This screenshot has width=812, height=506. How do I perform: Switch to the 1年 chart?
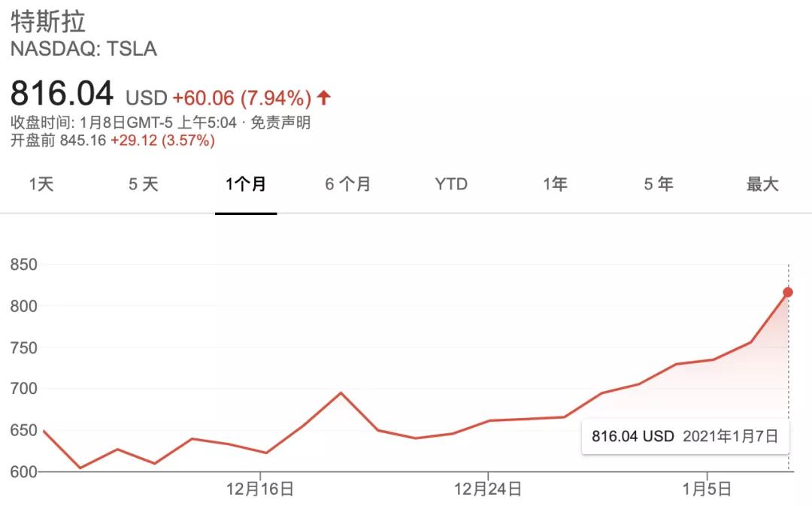(554, 183)
